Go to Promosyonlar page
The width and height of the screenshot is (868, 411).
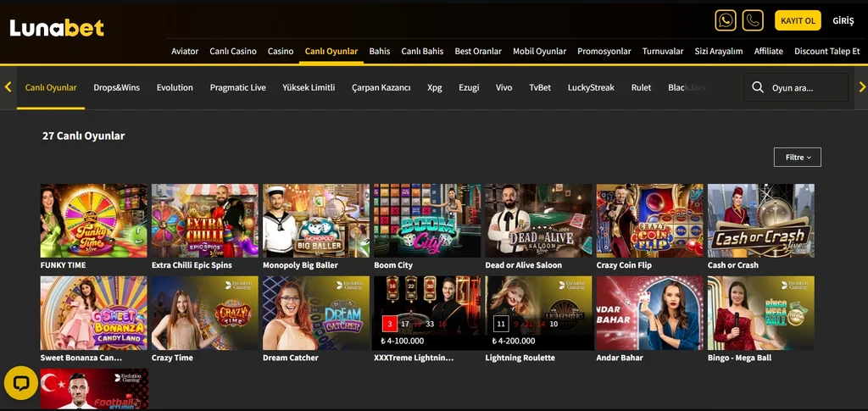pos(604,51)
